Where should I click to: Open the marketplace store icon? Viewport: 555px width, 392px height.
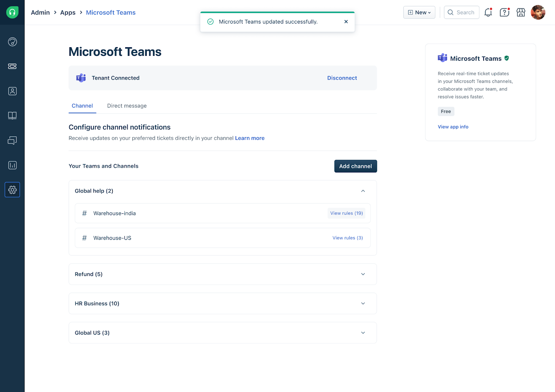pyautogui.click(x=521, y=12)
